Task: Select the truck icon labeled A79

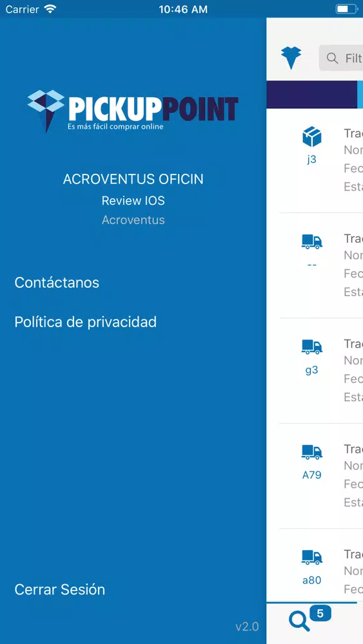Action: click(311, 452)
